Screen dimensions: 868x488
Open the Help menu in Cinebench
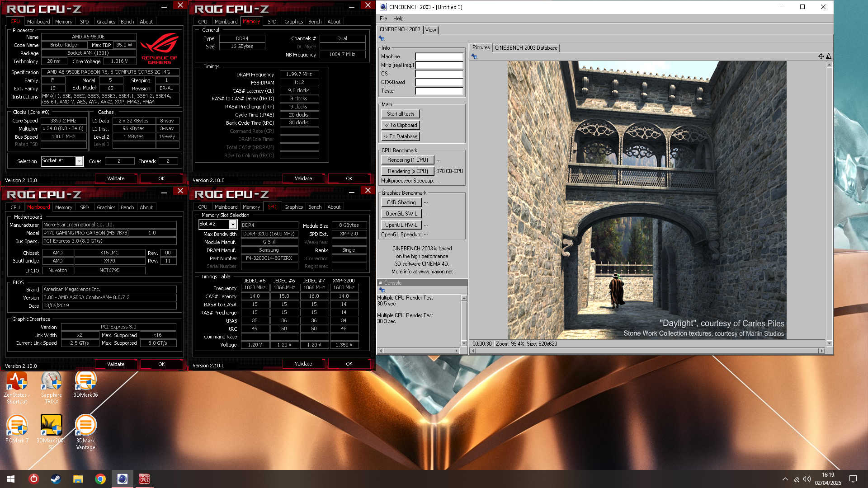[398, 19]
